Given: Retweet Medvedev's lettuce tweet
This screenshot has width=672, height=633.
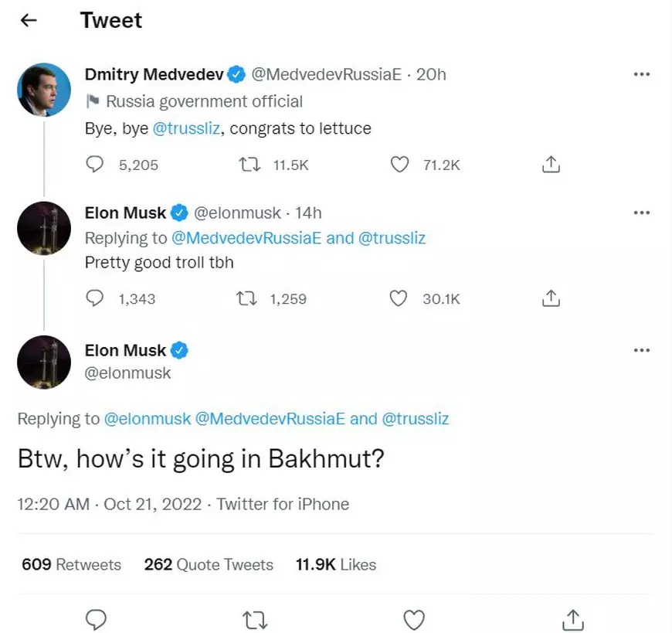Looking at the screenshot, I should point(249,164).
